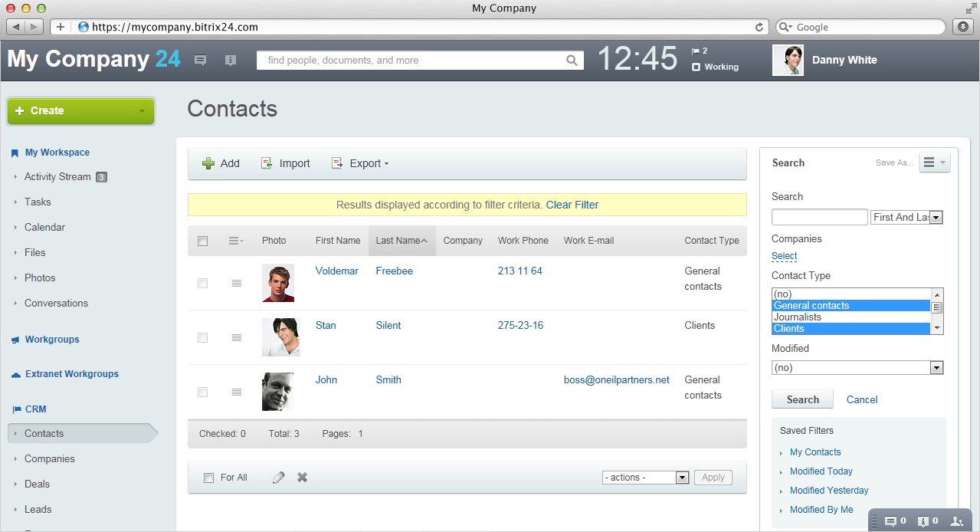Screen dimensions: 980x532
Task: Click the Cancel link in filter panel
Action: coord(862,399)
